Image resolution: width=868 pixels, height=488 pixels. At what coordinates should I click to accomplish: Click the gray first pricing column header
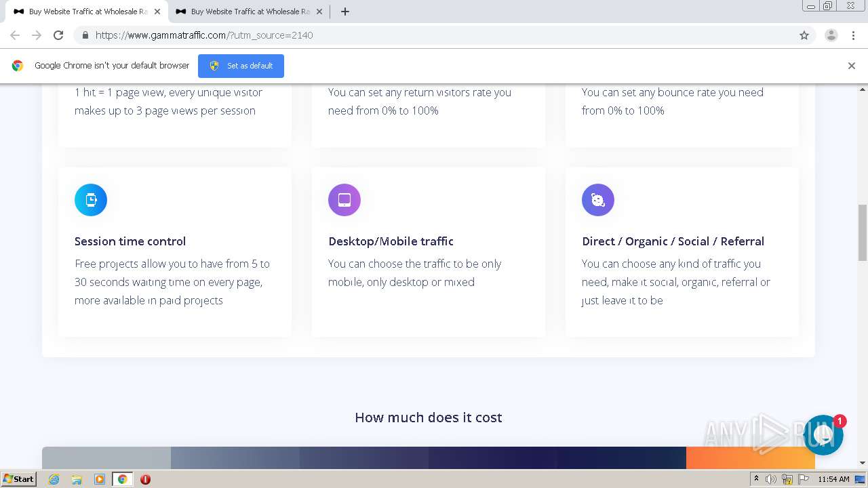point(106,457)
